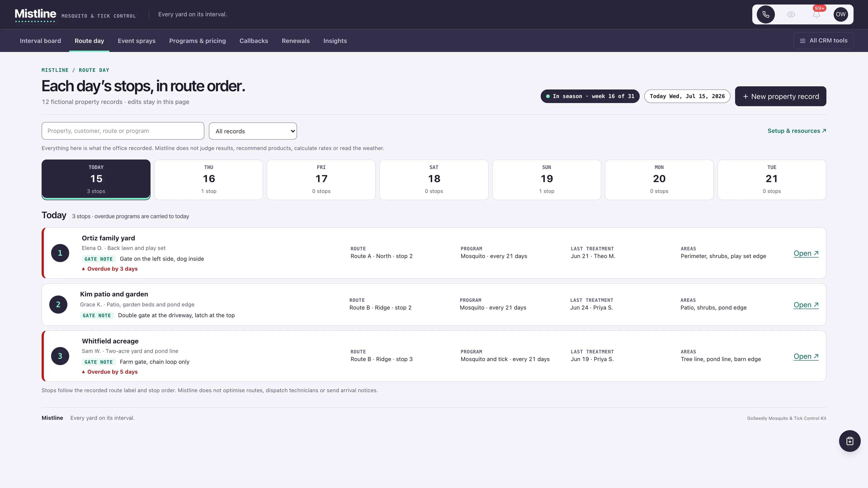The width and height of the screenshot is (868, 488).
Task: Open the Setup & resources link
Action: (x=797, y=131)
